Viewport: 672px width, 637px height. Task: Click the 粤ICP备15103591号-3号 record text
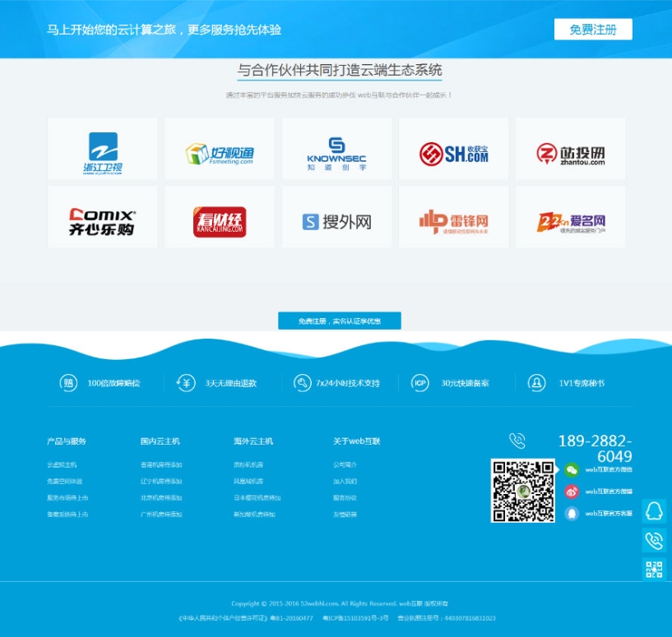click(355, 618)
